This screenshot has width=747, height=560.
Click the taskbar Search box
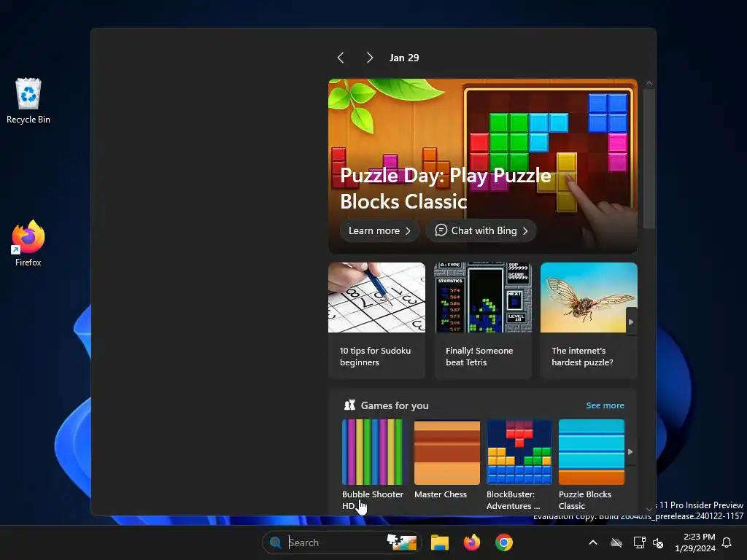341,542
